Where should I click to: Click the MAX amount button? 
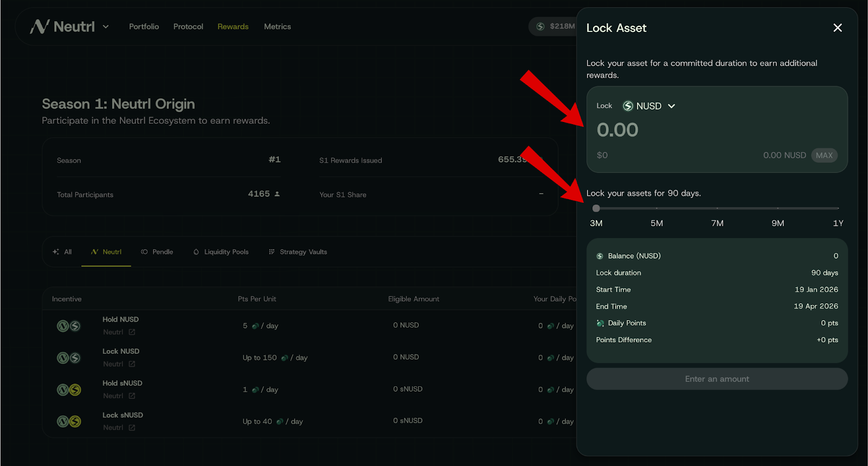(x=824, y=155)
